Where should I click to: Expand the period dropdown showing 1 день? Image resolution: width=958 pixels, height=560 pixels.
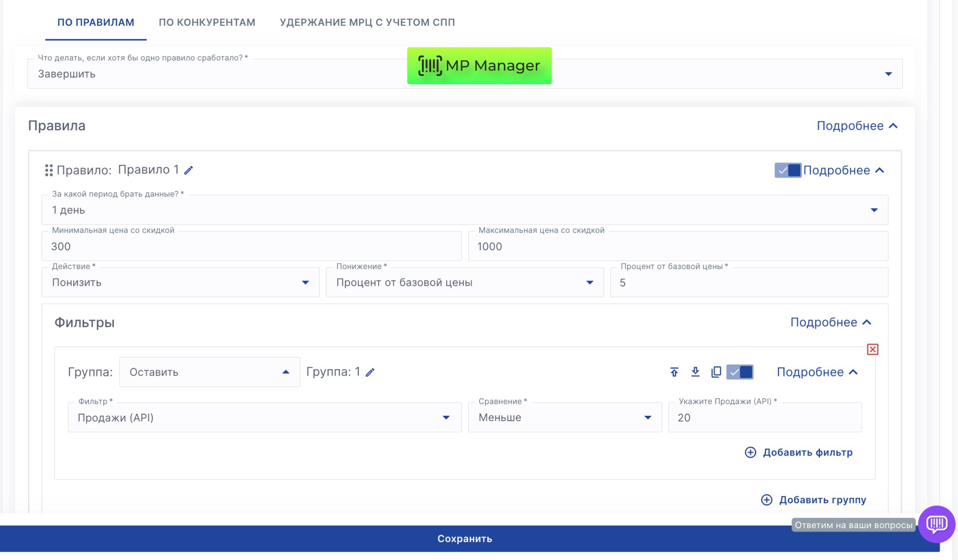(465, 210)
